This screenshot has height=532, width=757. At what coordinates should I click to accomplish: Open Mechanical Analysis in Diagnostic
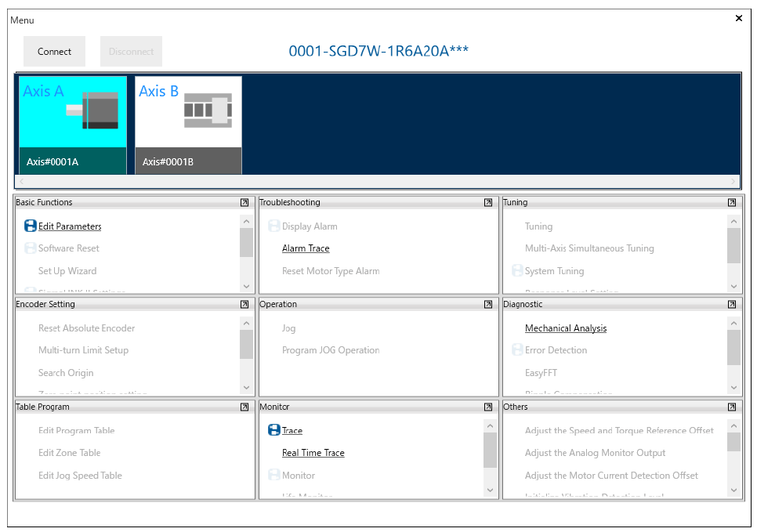pyautogui.click(x=565, y=328)
